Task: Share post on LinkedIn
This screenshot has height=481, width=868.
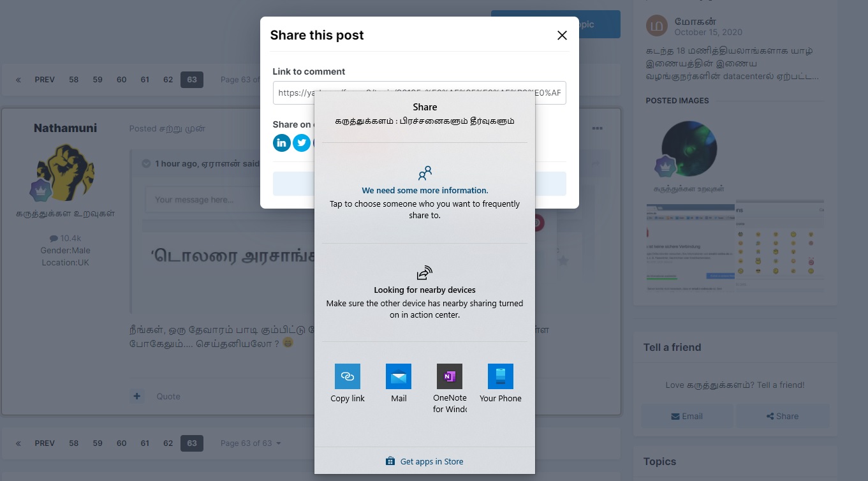Action: pos(281,143)
